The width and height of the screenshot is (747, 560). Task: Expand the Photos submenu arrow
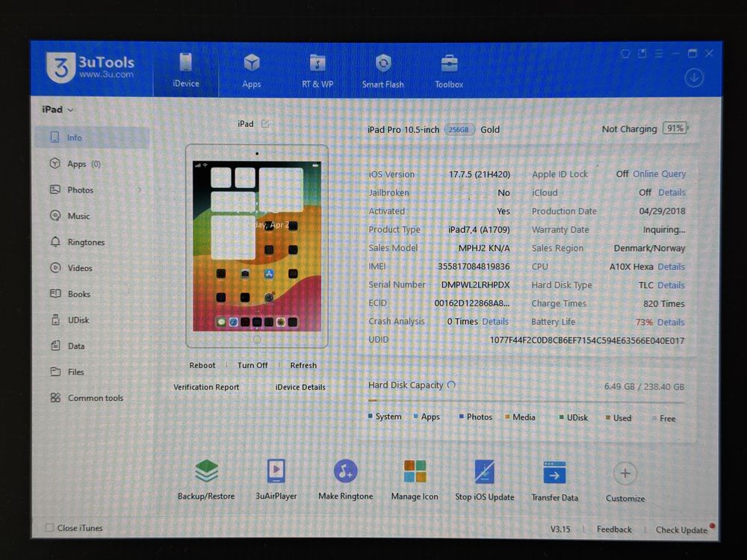pos(139,190)
